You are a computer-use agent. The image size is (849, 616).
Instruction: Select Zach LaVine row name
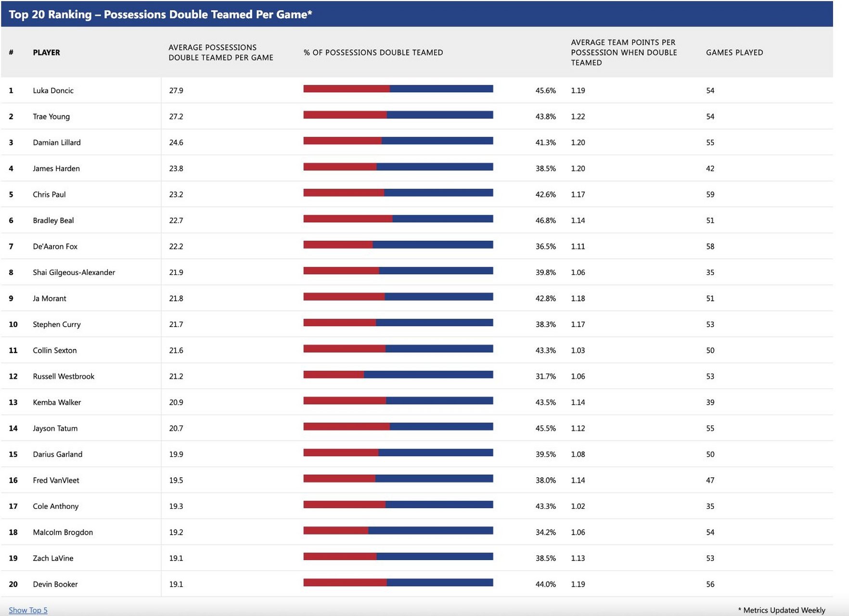[x=53, y=558]
